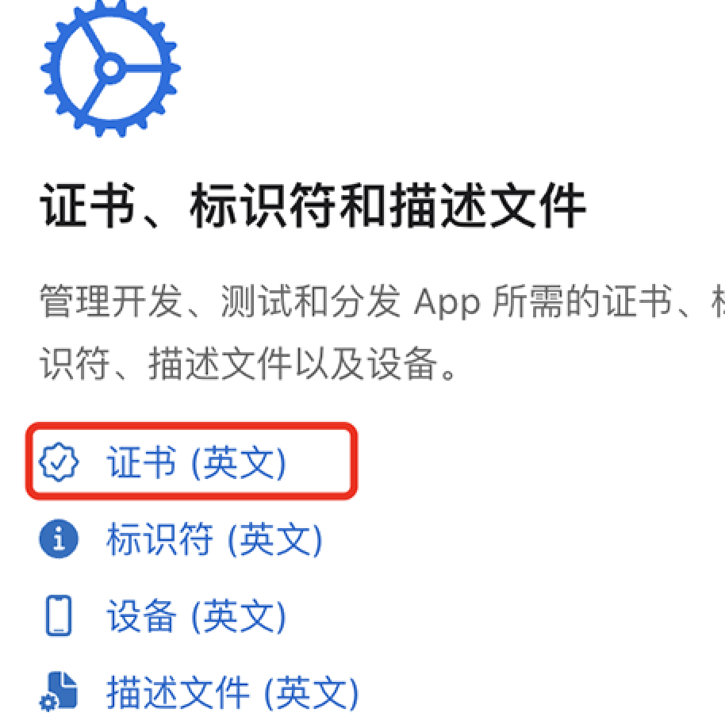Click (英文) next to 设备
This screenshot has height=728, width=725.
point(238,615)
